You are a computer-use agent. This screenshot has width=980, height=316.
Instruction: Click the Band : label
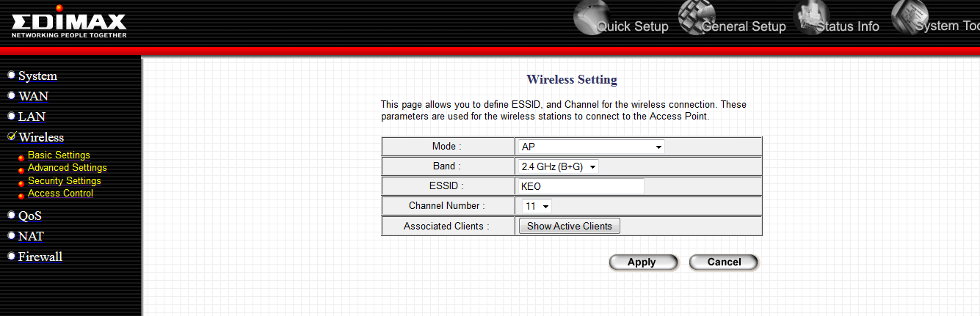tap(447, 166)
